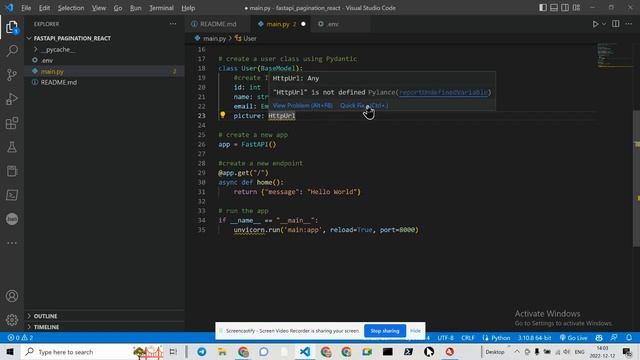Open the Testing flask view

[x=12, y=147]
